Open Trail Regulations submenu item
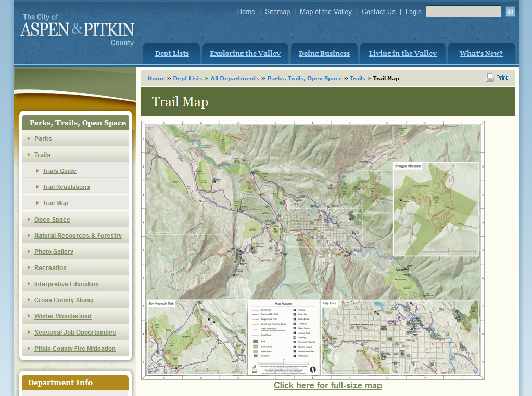Viewport: 532px width, 396px height. (x=66, y=187)
